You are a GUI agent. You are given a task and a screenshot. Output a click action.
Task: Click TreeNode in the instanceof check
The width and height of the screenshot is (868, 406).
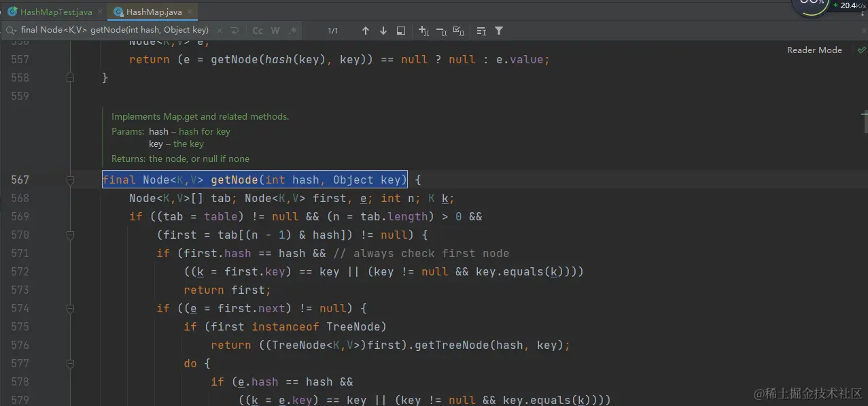353,327
